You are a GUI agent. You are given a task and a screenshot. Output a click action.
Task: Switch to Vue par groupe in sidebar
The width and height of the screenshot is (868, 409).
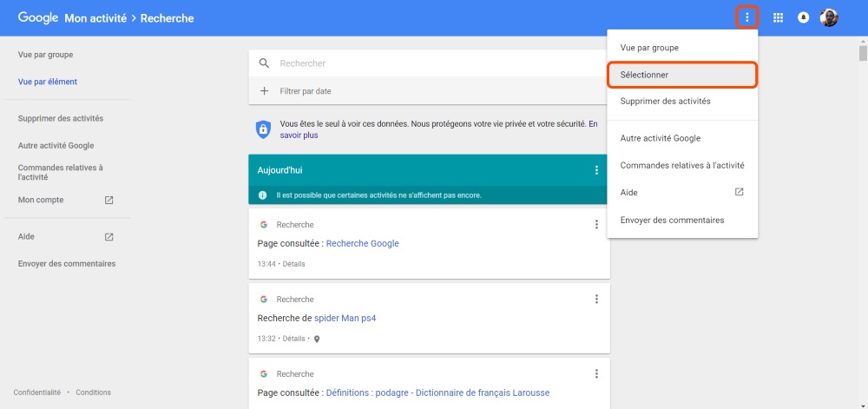(45, 54)
